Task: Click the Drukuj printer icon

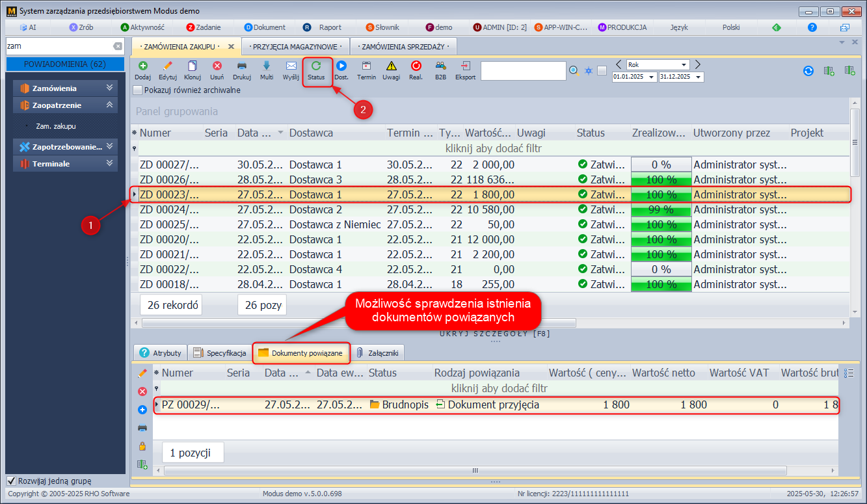Action: click(242, 66)
